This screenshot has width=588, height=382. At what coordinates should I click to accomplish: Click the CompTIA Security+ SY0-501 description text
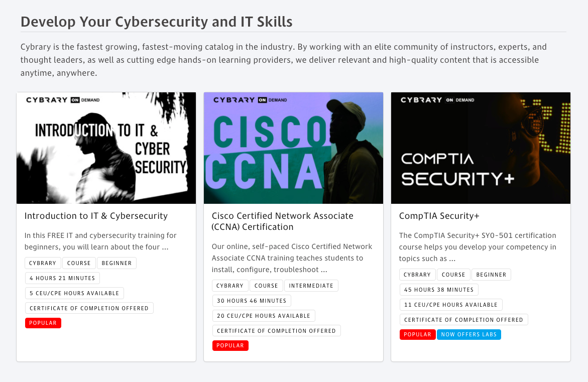coord(478,247)
